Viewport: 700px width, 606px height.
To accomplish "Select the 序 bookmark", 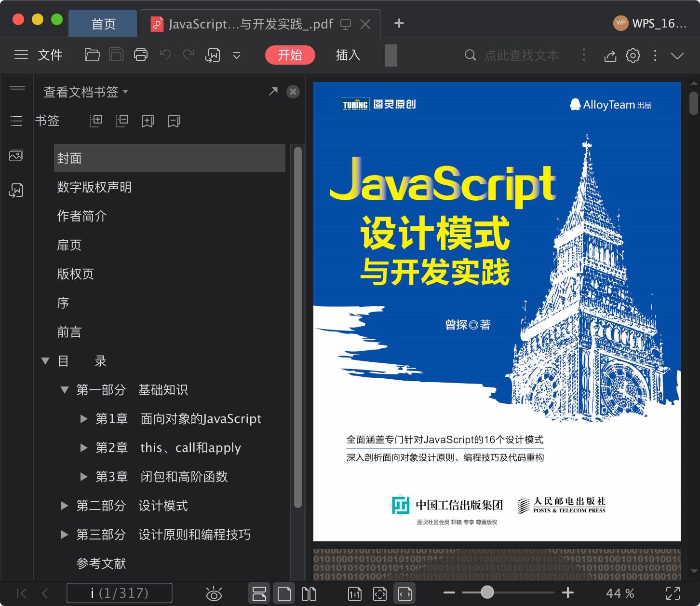I will 63,303.
